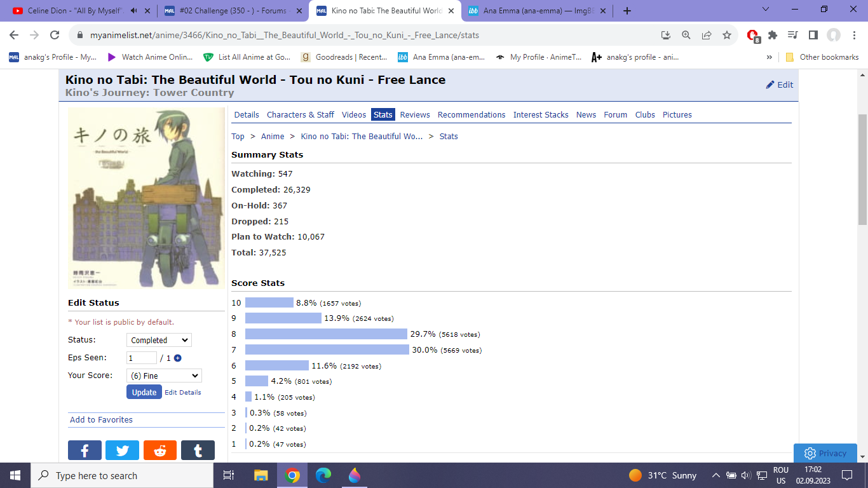
Task: Open the notification center icon
Action: pyautogui.click(x=846, y=475)
